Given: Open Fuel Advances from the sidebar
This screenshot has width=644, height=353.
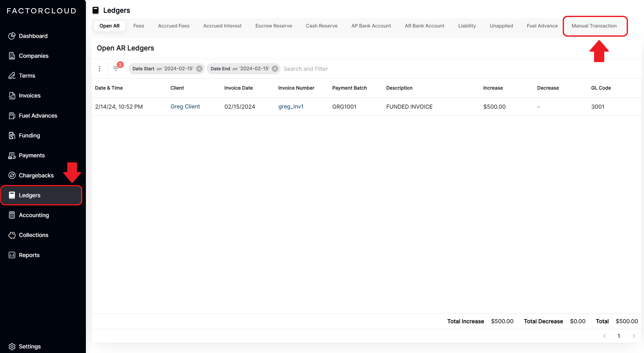Looking at the screenshot, I should 38,116.
